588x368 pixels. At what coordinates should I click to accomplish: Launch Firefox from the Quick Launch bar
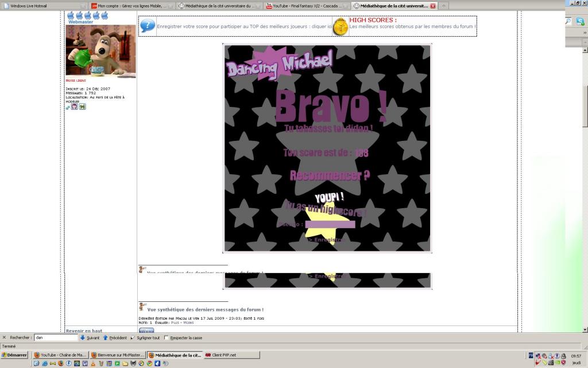click(61, 363)
